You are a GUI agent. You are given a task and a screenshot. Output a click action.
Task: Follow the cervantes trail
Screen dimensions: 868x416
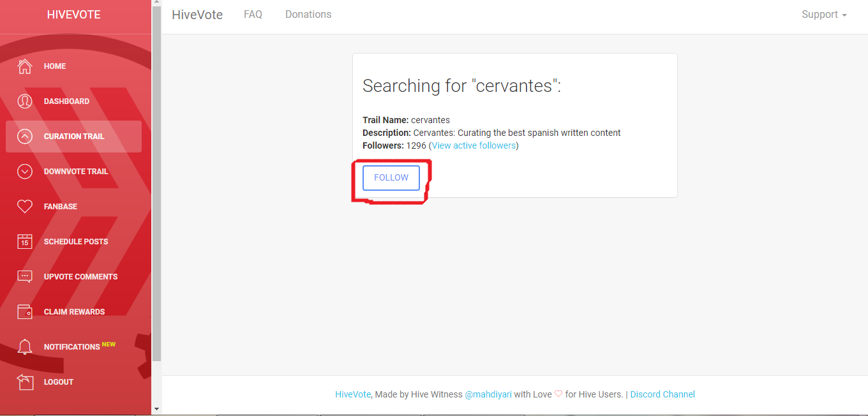(x=391, y=178)
